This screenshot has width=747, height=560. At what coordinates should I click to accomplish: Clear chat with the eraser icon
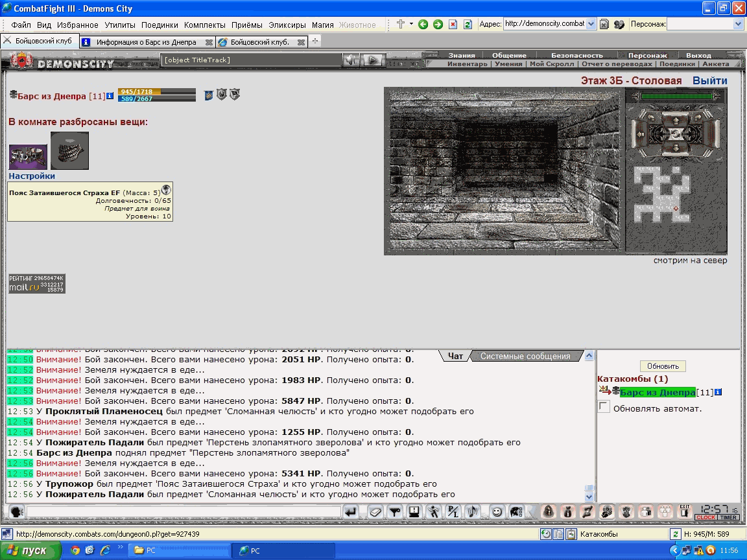[x=375, y=512]
